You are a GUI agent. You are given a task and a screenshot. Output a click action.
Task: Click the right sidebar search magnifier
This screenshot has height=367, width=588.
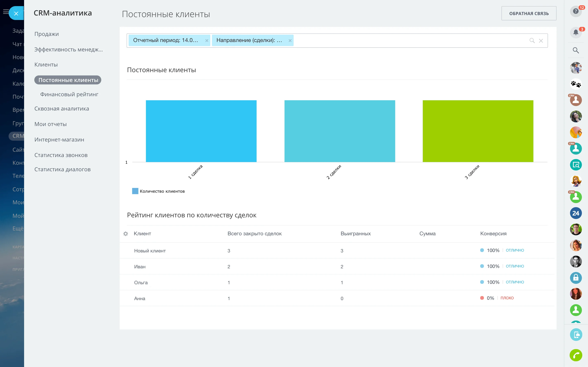(576, 51)
